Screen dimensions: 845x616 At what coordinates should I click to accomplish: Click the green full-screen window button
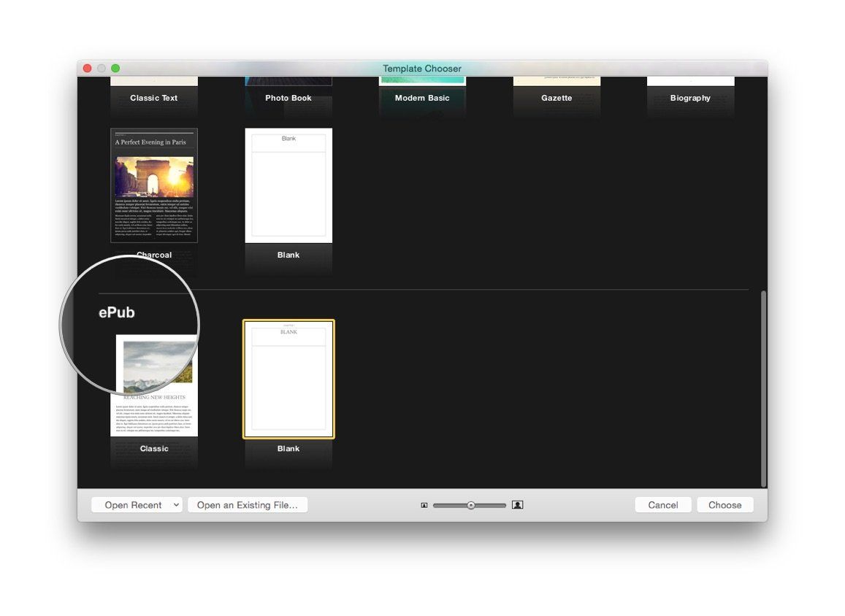click(116, 67)
